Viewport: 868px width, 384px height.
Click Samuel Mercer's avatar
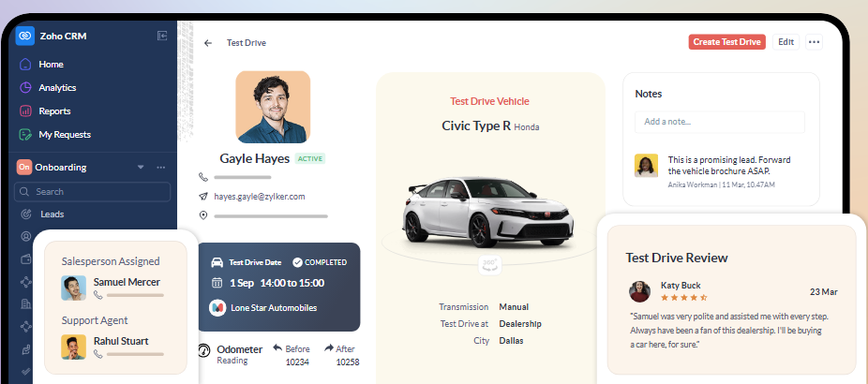point(74,288)
